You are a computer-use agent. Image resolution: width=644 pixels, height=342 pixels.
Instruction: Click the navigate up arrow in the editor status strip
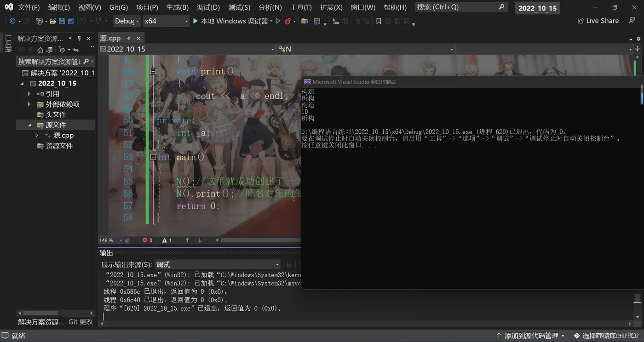click(188, 240)
